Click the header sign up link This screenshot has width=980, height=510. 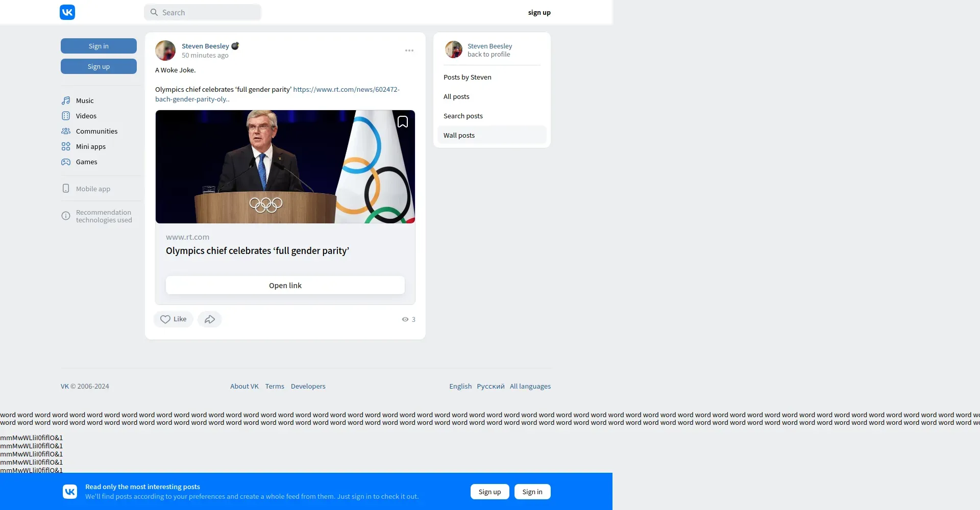(540, 12)
